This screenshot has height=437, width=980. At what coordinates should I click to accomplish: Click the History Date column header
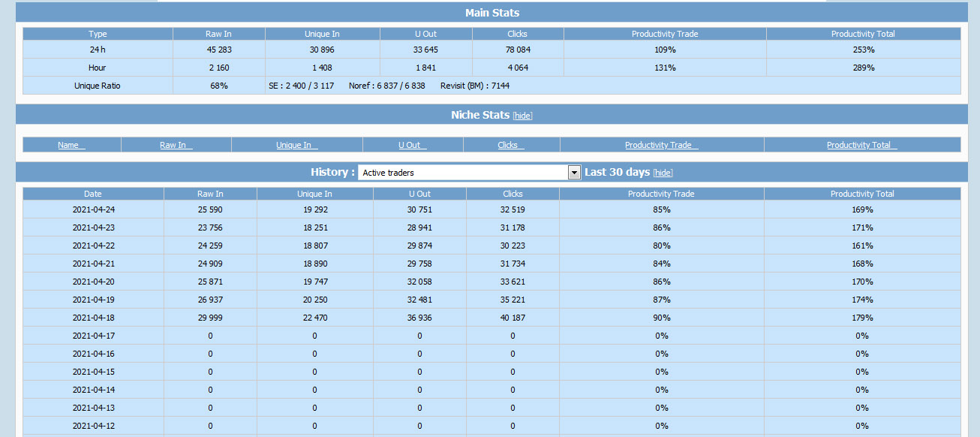point(93,194)
